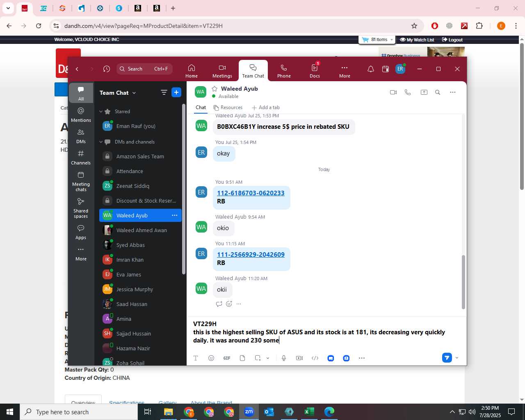Open Outlook from the taskbar
The height and width of the screenshot is (420, 525).
tap(269, 412)
